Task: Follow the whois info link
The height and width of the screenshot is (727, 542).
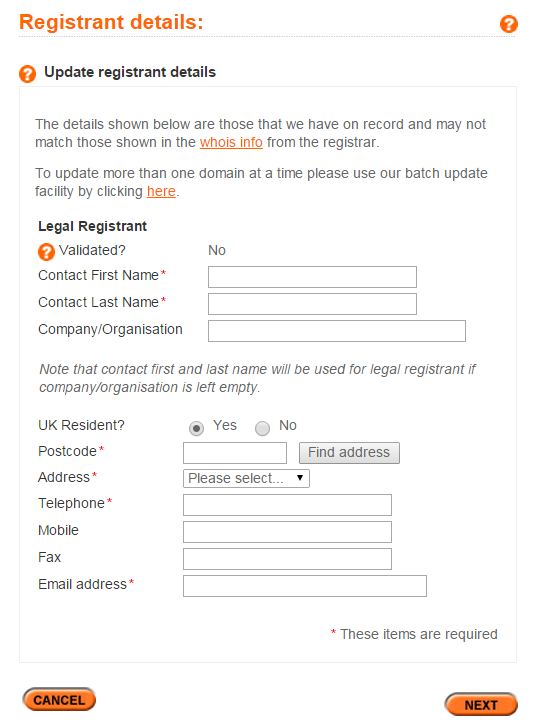Action: point(231,142)
